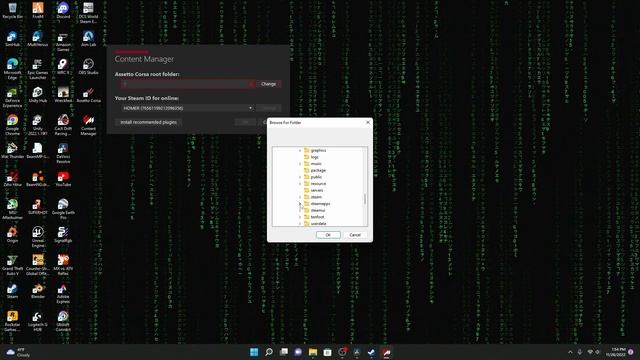Click the Assetto Corsa root folder field

[188, 84]
